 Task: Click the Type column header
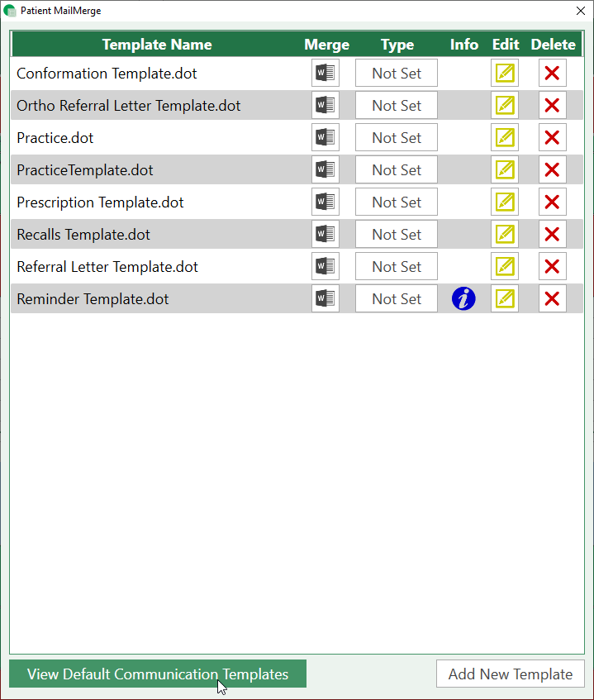click(397, 45)
